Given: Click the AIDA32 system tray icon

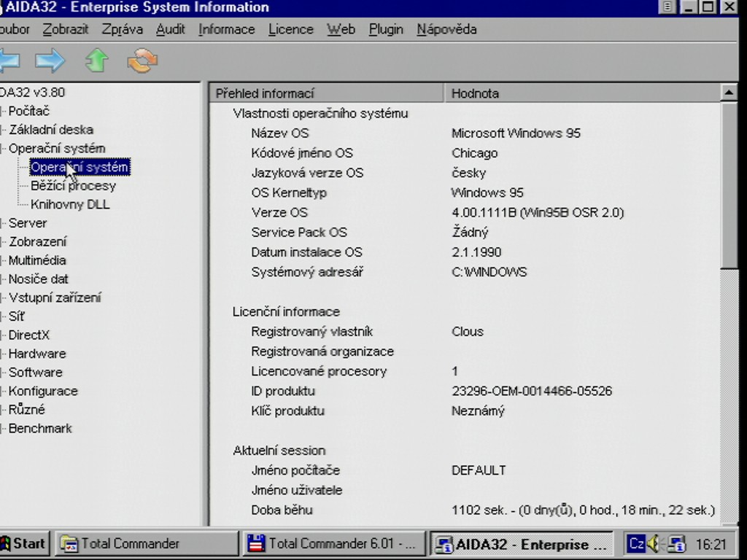Looking at the screenshot, I should point(676,543).
